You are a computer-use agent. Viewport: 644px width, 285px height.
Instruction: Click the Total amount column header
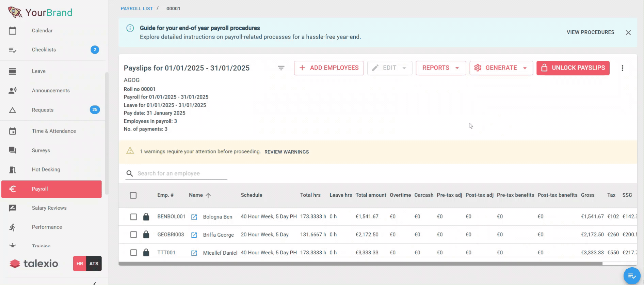click(x=371, y=195)
